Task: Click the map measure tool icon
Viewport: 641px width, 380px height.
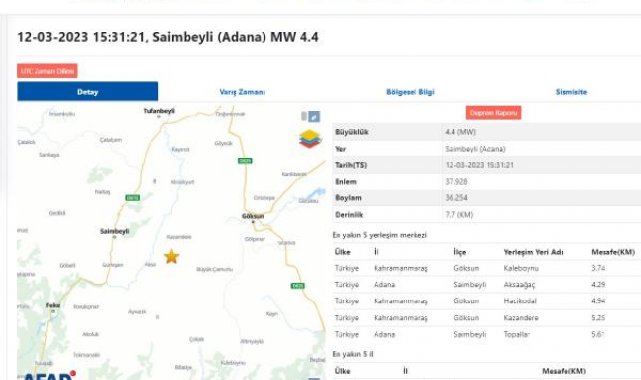Action: (314, 117)
